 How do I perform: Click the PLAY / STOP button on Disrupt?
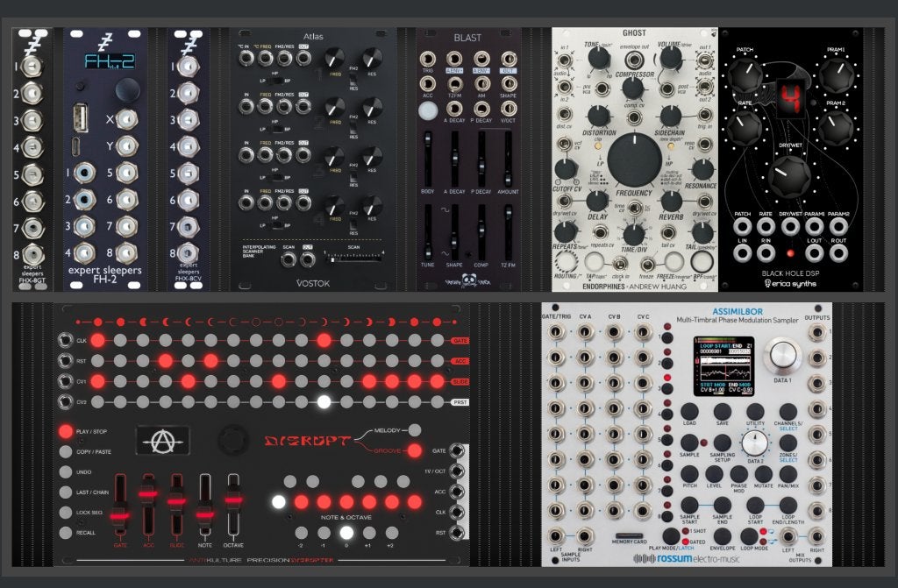(x=66, y=431)
